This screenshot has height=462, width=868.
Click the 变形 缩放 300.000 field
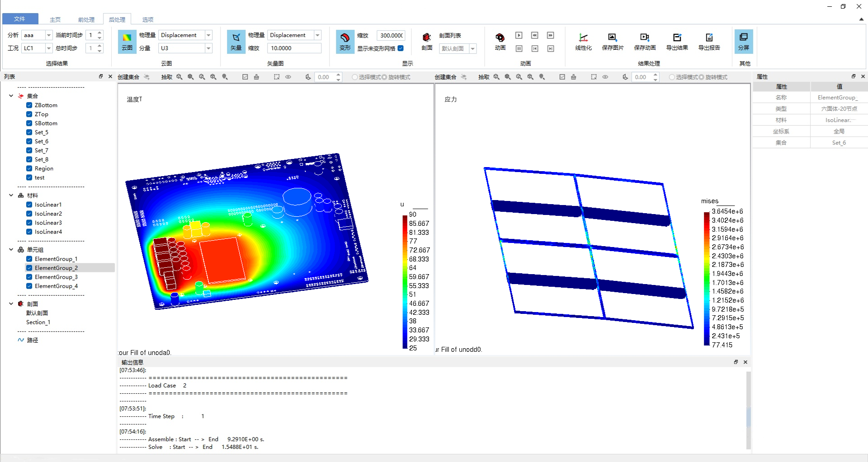coord(391,35)
